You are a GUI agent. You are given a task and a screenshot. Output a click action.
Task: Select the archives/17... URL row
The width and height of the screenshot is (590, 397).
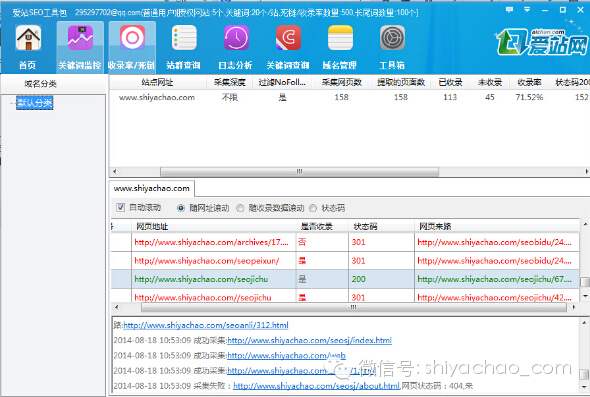tap(345, 242)
